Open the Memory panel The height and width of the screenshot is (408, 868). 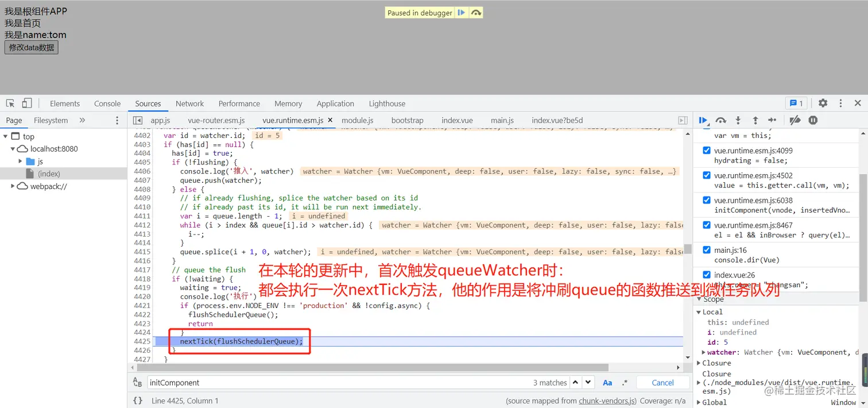coord(288,103)
